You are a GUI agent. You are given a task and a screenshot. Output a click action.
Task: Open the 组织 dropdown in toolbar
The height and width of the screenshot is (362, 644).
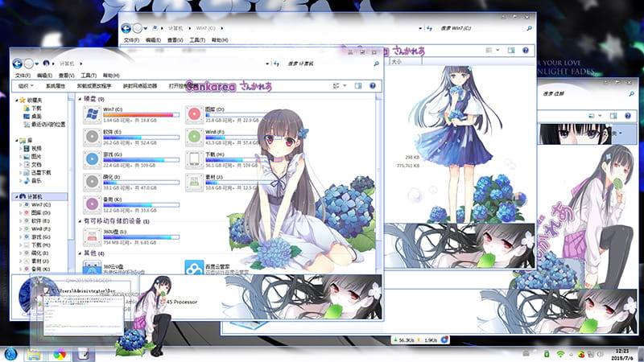[x=26, y=86]
